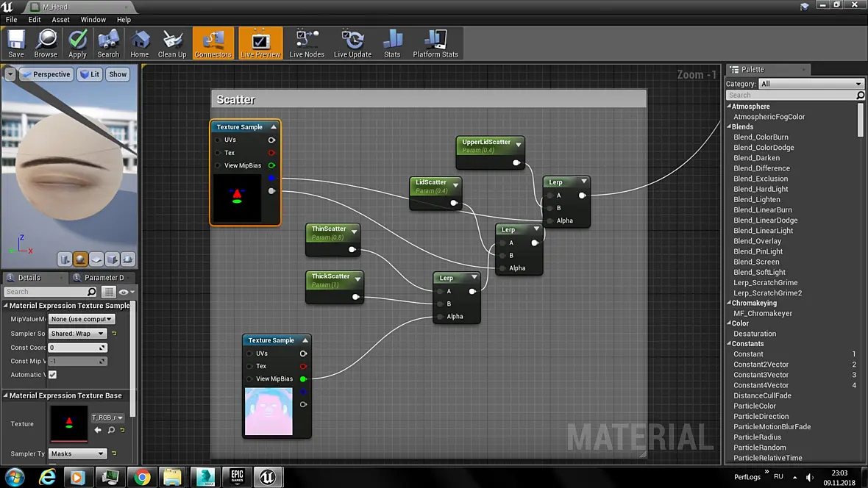Viewport: 868px width, 488px height.
Task: Open the Palette Category dropdown
Action: pyautogui.click(x=811, y=84)
